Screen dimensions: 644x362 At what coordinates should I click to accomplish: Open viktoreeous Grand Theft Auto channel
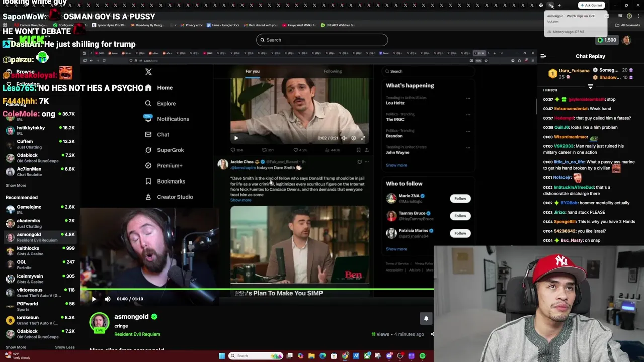(40, 293)
